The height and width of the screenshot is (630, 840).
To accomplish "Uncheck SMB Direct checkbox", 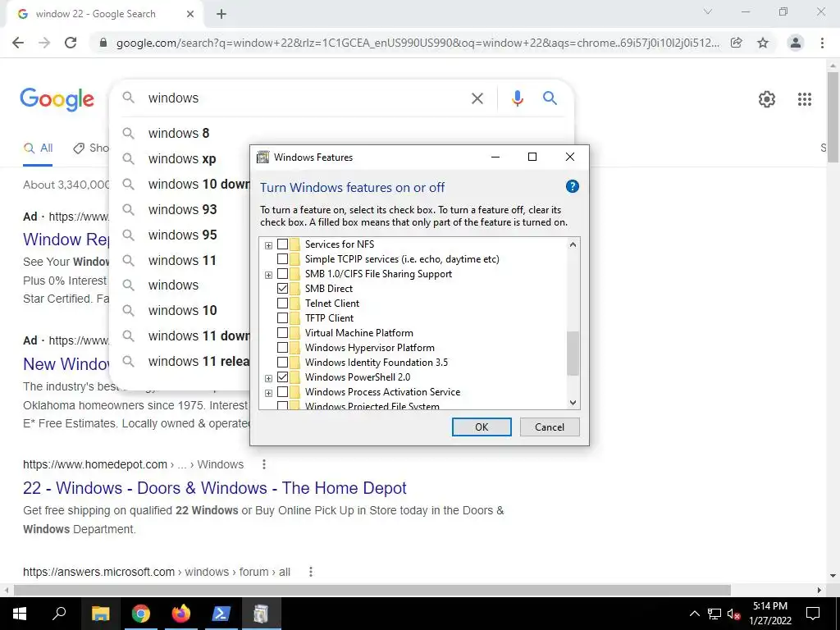I will [x=282, y=289].
